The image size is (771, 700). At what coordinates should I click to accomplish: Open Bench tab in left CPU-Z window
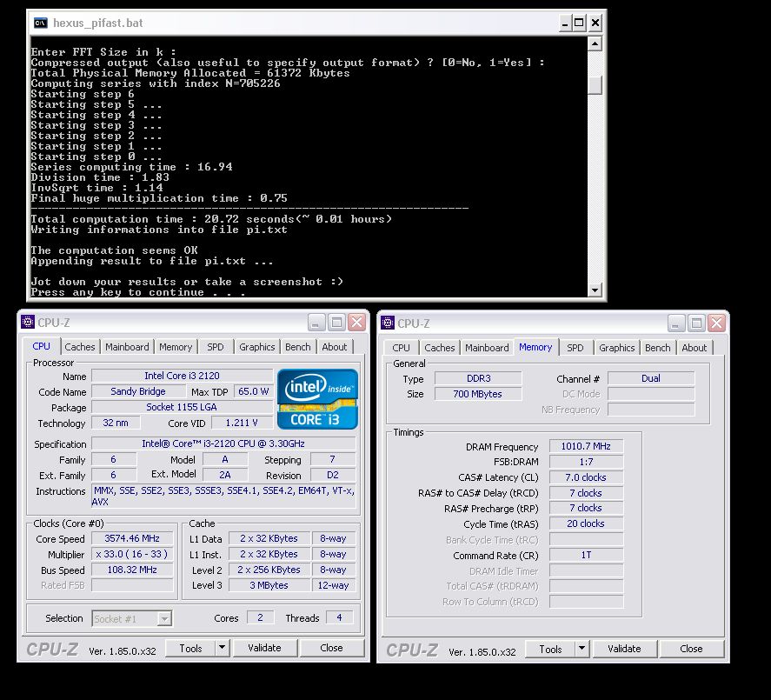(x=298, y=347)
